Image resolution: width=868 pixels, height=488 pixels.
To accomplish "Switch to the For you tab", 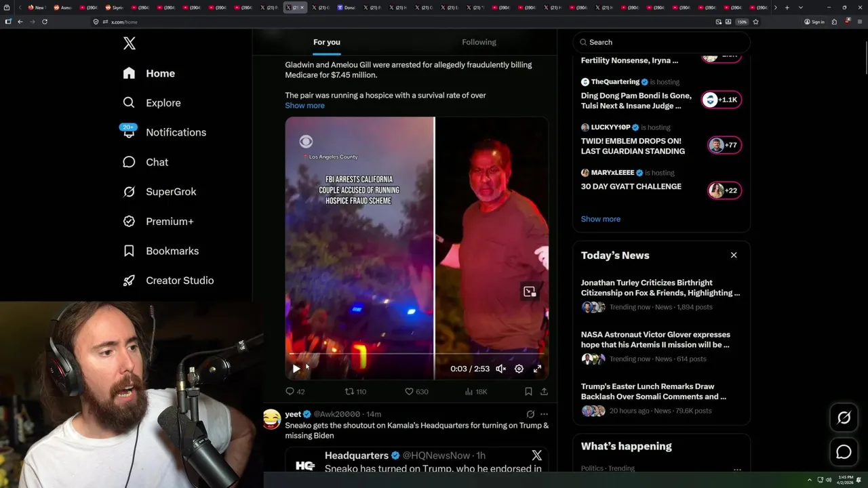I will (x=327, y=42).
